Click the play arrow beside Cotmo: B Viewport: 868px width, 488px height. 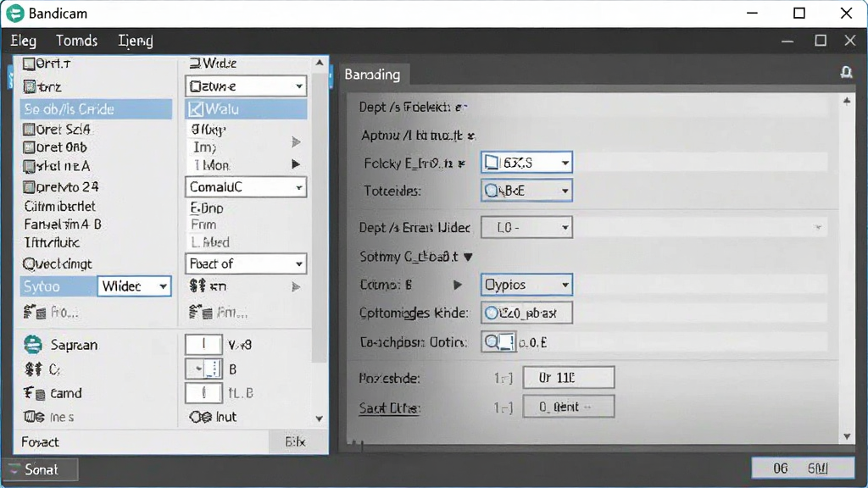(x=457, y=285)
